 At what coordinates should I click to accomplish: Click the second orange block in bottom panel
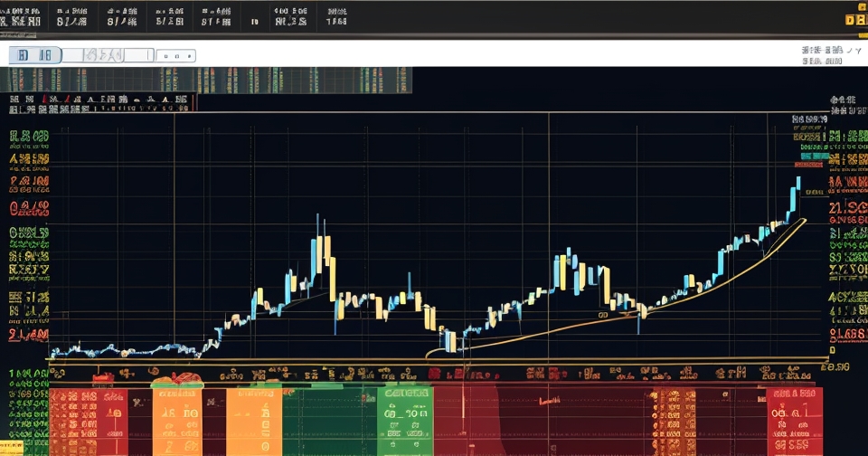pos(253,421)
